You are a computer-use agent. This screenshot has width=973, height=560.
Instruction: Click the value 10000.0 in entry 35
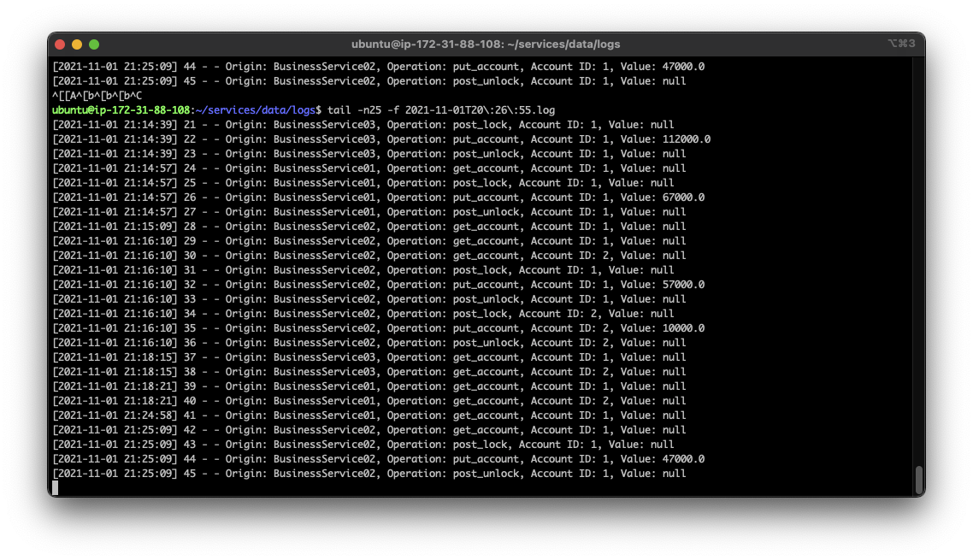click(683, 328)
